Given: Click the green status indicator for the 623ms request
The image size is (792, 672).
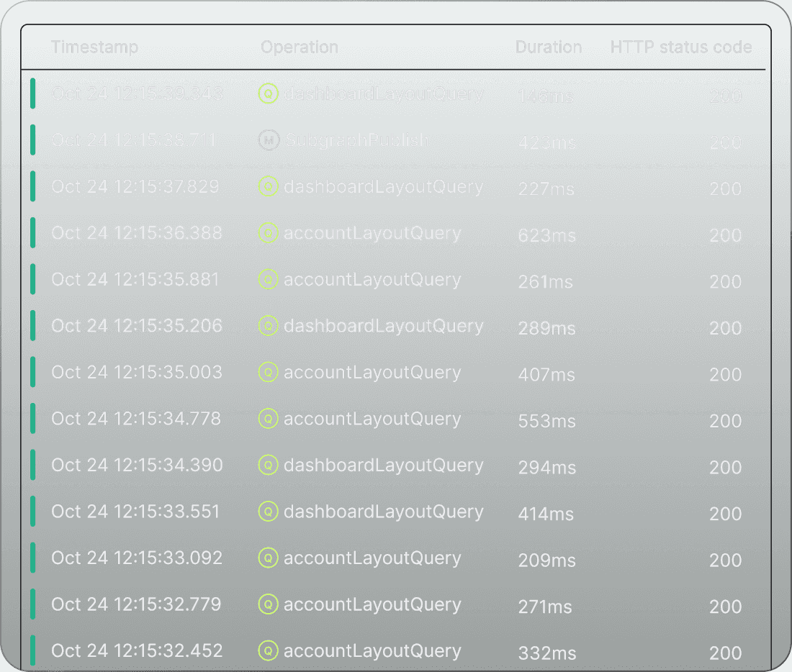Looking at the screenshot, I should click(33, 232).
